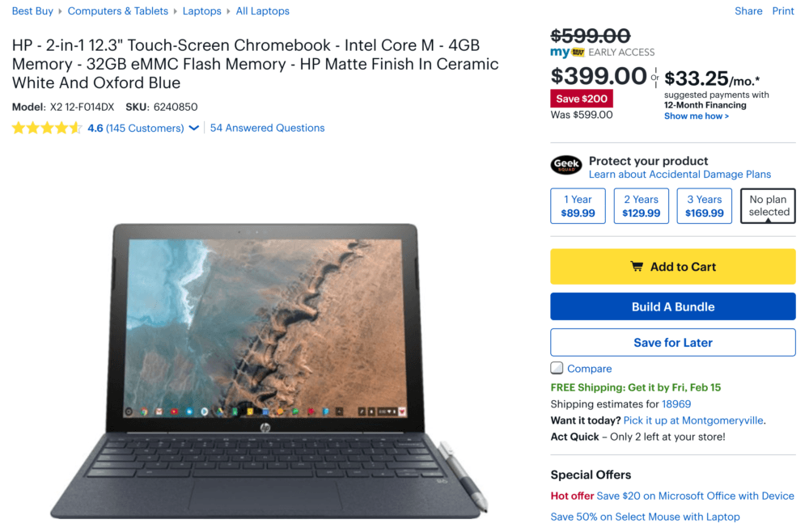
Task: Select the 1 Year $89.99 protection plan
Action: 578,206
